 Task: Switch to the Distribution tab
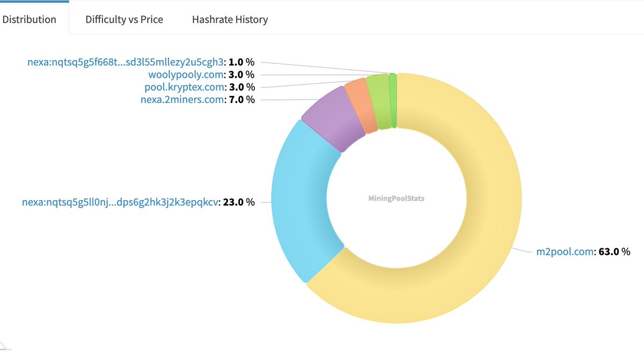click(29, 19)
